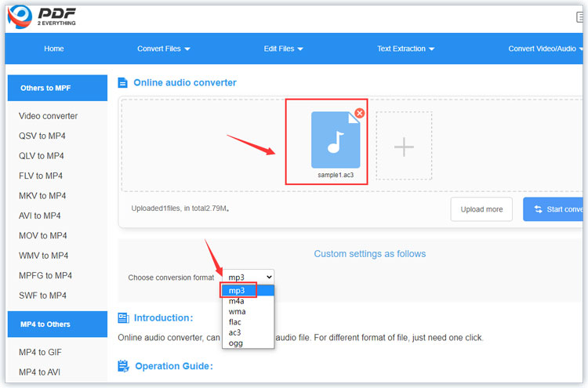Expand the Convert Files menu
This screenshot has height=388, width=588.
pyautogui.click(x=164, y=49)
